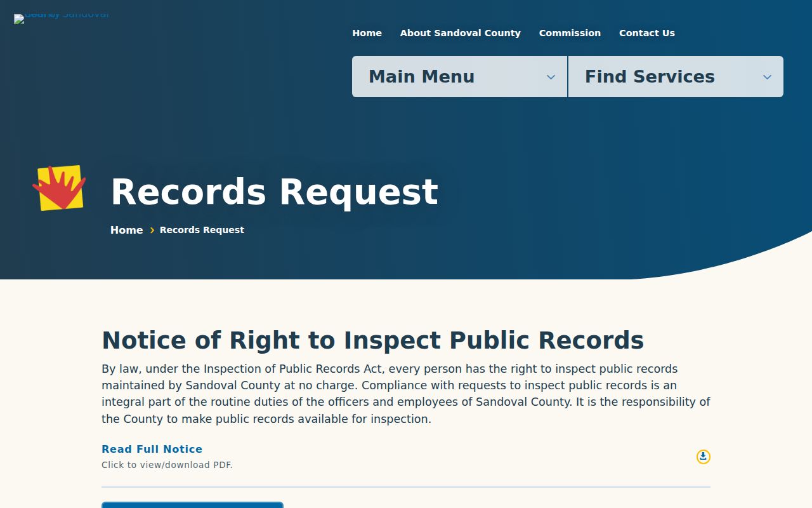Click the PDF download icon
This screenshot has height=508, width=812.
[704, 457]
